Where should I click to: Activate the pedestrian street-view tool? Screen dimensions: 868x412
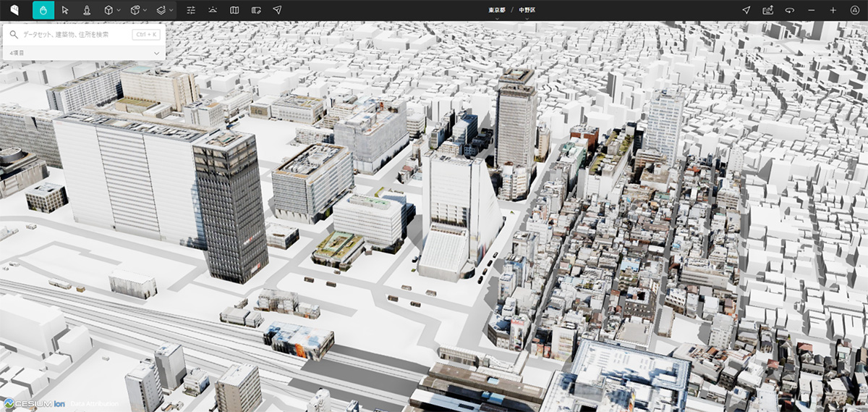pos(87,10)
